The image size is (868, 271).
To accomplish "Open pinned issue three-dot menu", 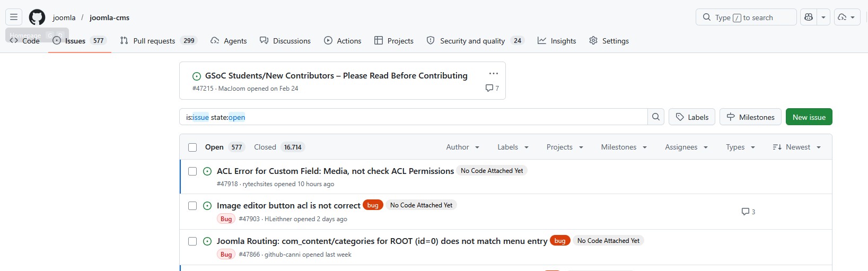I will [494, 74].
